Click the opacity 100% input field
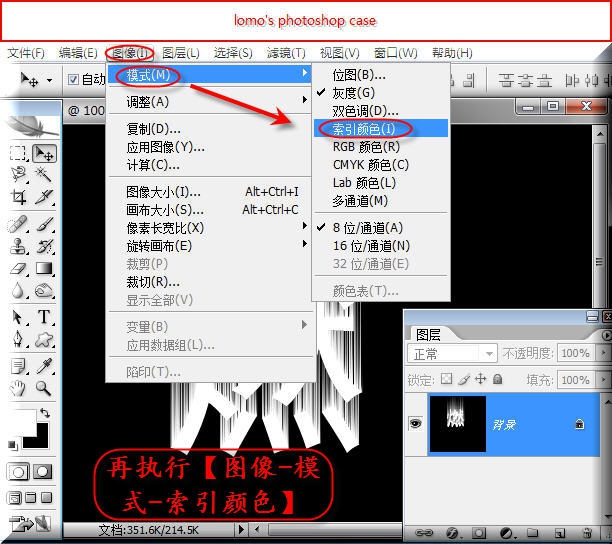 coord(576,353)
